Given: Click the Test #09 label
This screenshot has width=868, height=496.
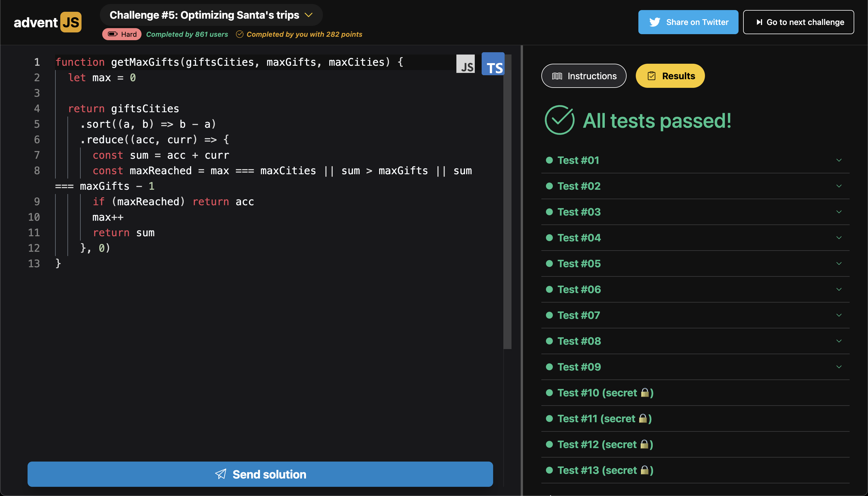Looking at the screenshot, I should pyautogui.click(x=579, y=367).
